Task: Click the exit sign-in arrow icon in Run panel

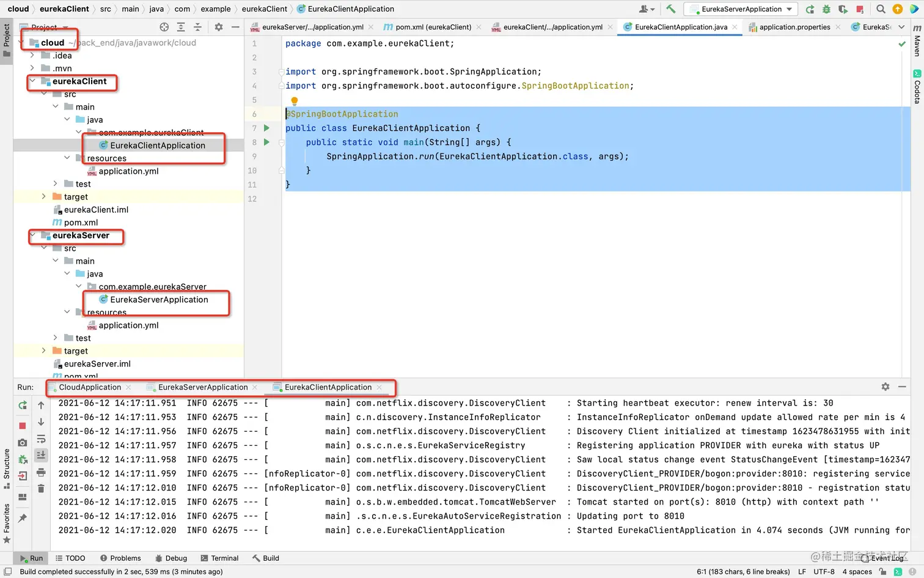Action: [23, 476]
